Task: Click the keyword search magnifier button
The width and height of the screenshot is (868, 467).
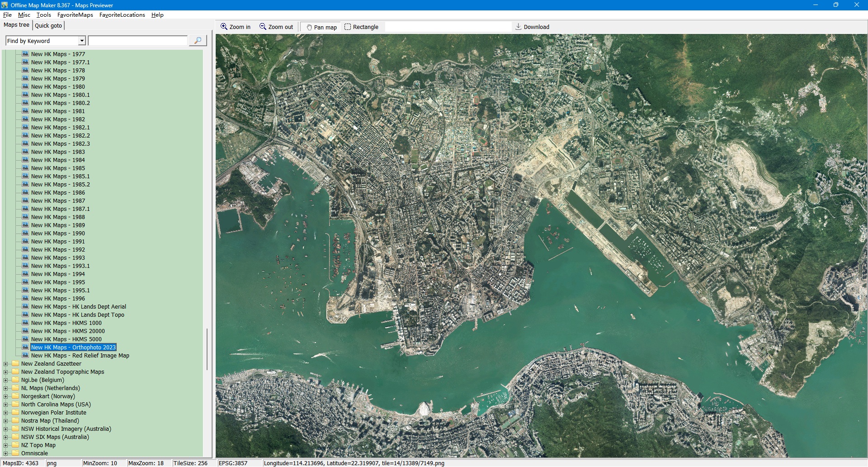Action: 198,41
